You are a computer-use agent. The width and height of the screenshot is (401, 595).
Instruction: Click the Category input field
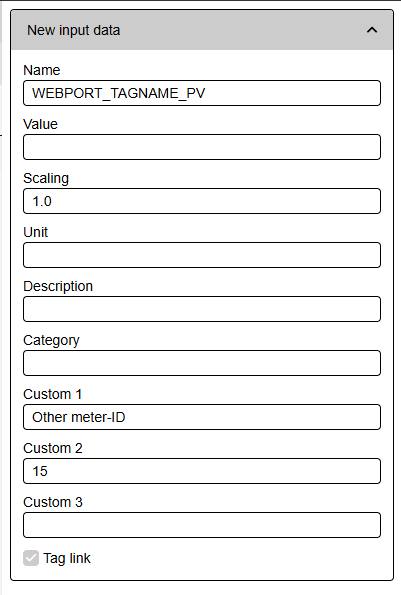click(x=202, y=363)
